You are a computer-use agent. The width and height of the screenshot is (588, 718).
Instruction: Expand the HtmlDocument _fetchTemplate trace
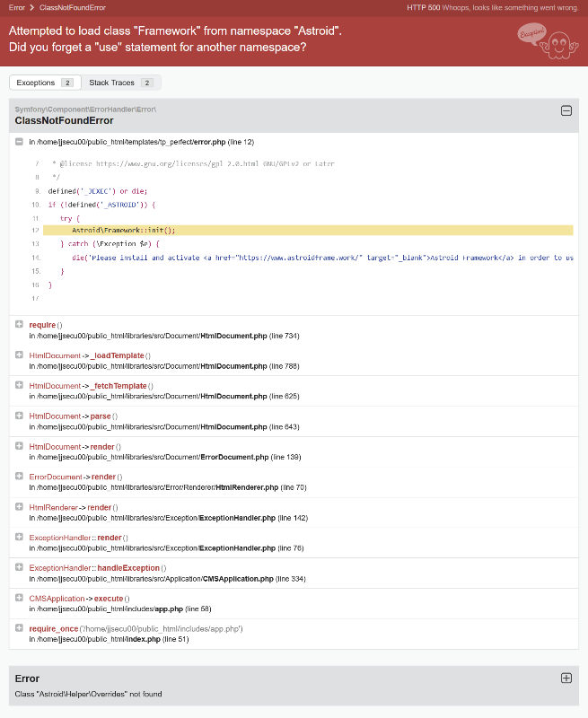click(x=19, y=385)
